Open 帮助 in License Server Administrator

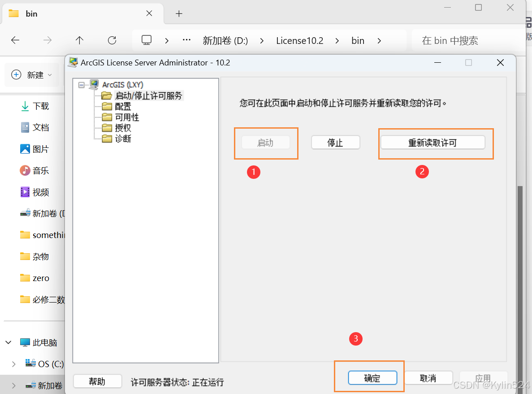pyautogui.click(x=97, y=381)
